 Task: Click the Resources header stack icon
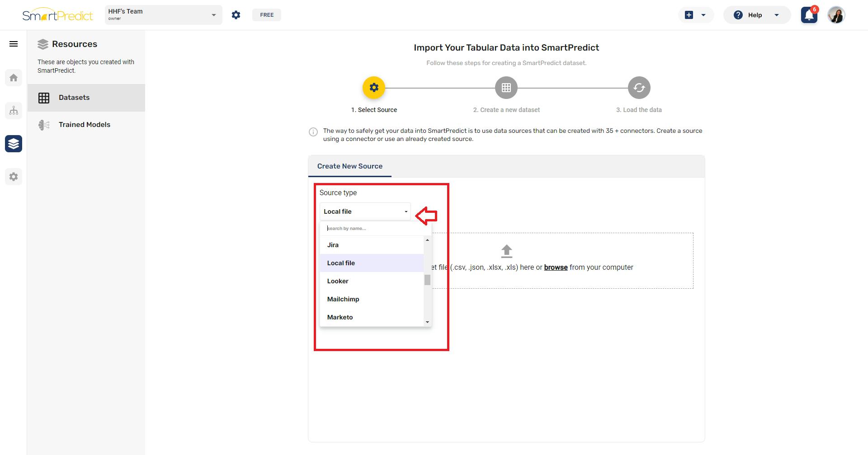point(43,44)
